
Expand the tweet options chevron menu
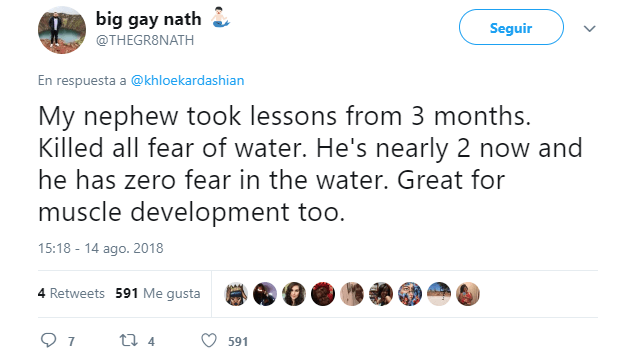[589, 28]
